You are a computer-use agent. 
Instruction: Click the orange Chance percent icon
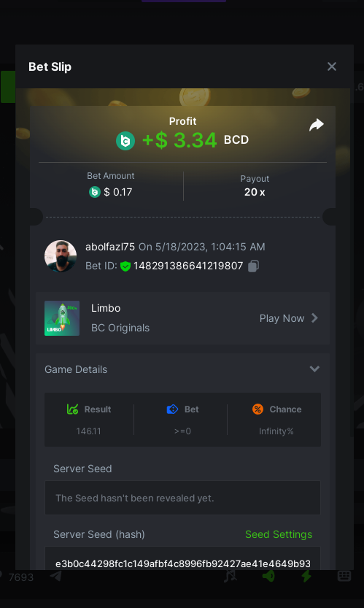[257, 409]
